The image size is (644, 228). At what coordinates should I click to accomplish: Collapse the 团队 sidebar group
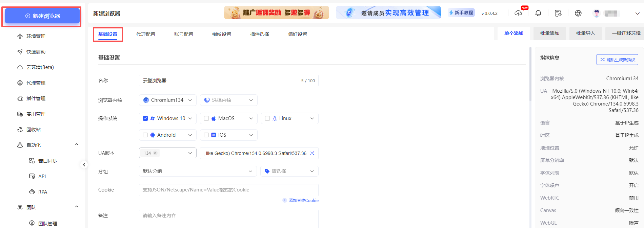click(77, 207)
